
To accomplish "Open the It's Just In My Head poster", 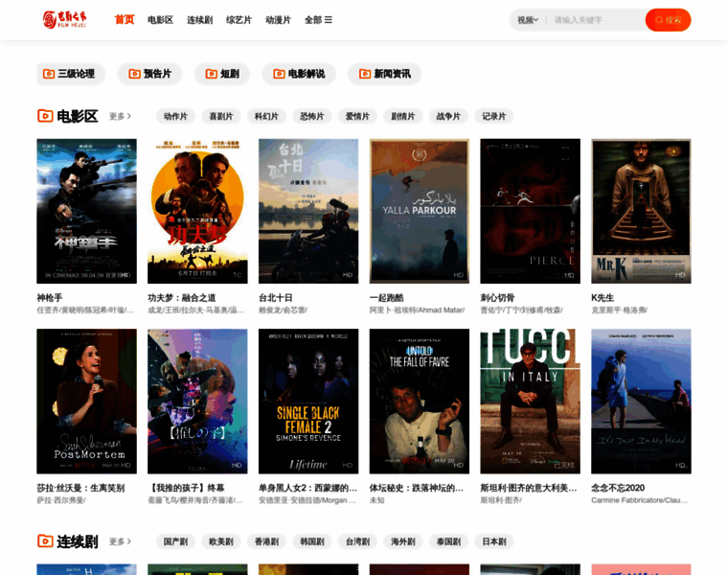I will (641, 402).
